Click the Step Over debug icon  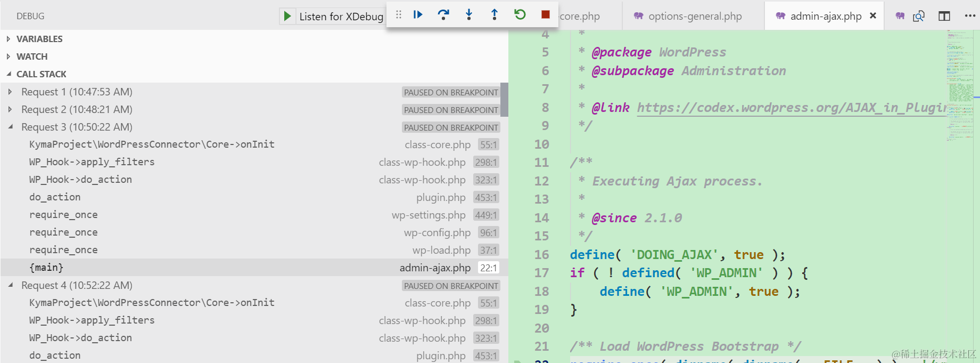pyautogui.click(x=443, y=15)
